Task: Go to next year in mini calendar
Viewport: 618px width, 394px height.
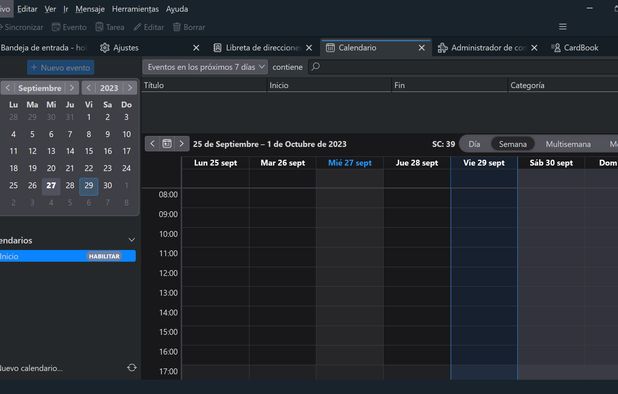Action: [130, 88]
